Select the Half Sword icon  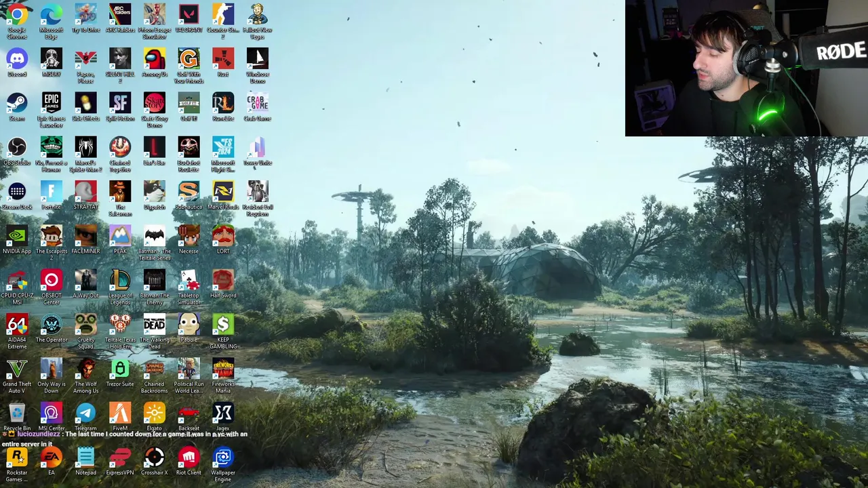[223, 280]
